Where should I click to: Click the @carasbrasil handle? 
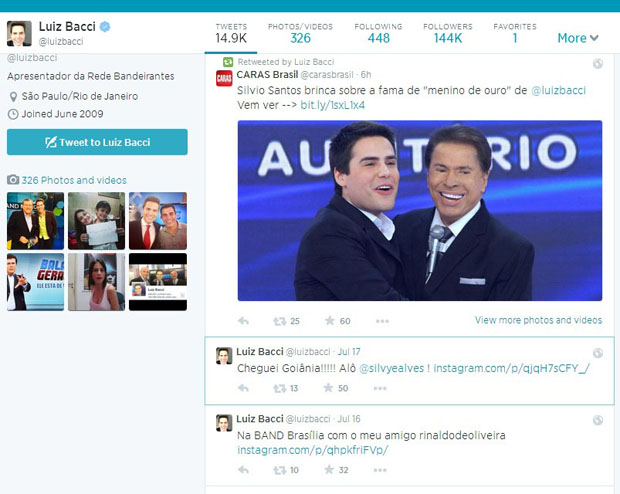coord(327,75)
